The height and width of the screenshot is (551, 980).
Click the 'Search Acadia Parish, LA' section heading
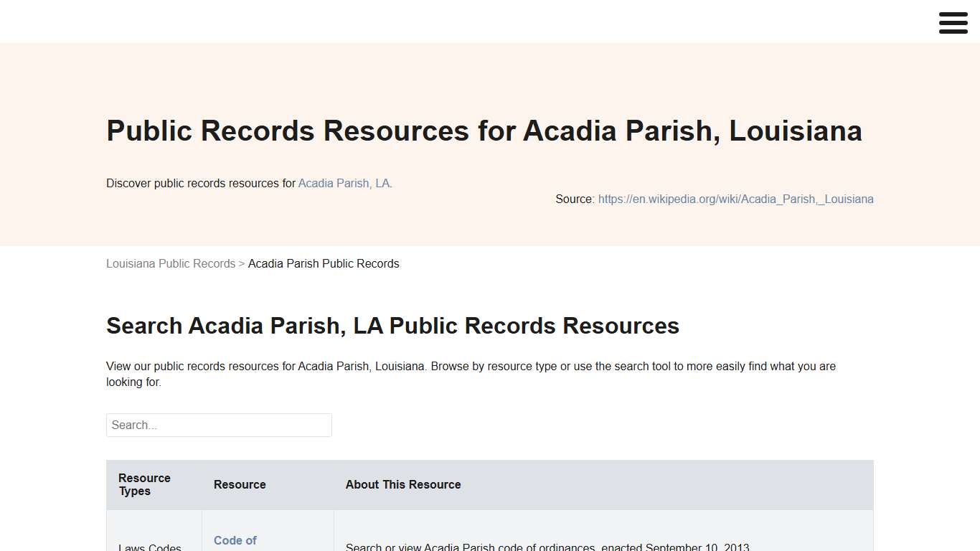[392, 326]
